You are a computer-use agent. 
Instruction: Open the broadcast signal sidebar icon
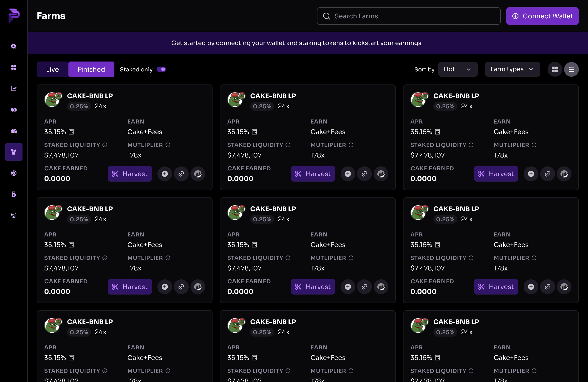[x=14, y=215]
